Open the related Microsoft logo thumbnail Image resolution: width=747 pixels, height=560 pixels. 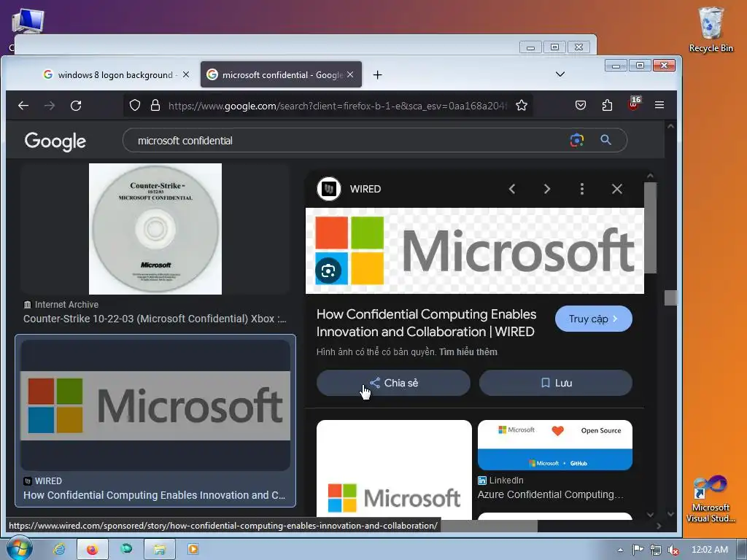pyautogui.click(x=394, y=470)
